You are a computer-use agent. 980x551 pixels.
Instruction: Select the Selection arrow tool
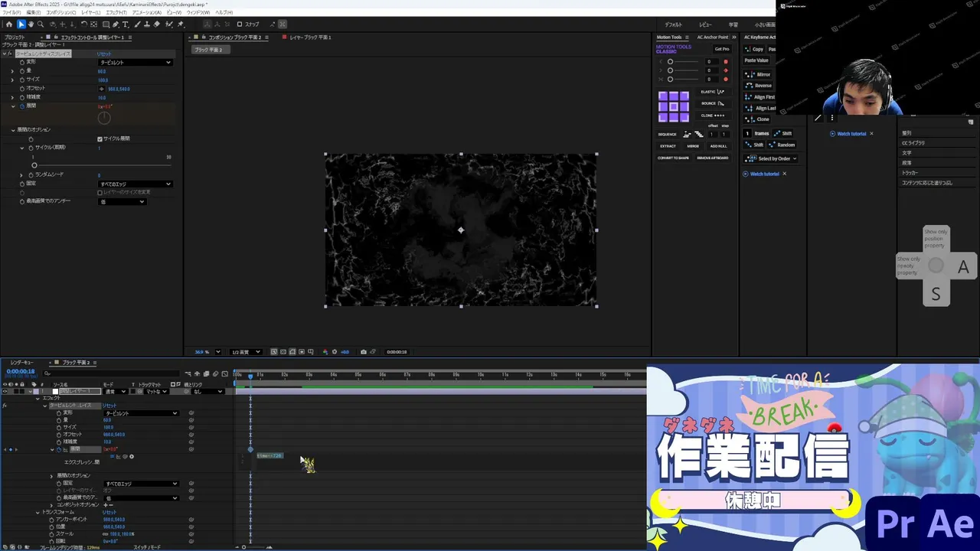(21, 24)
